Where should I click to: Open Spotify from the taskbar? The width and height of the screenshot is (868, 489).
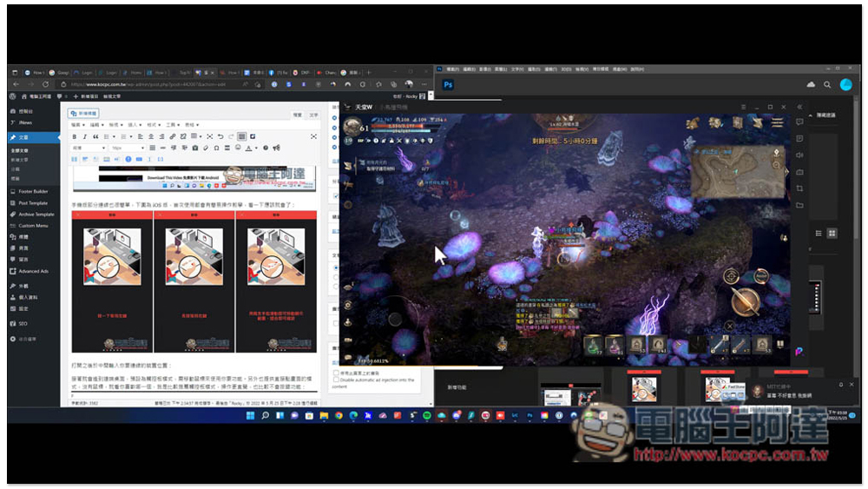tap(427, 415)
